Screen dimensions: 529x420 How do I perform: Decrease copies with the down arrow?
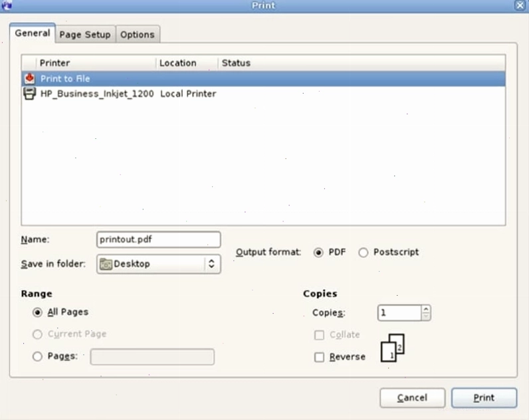426,316
